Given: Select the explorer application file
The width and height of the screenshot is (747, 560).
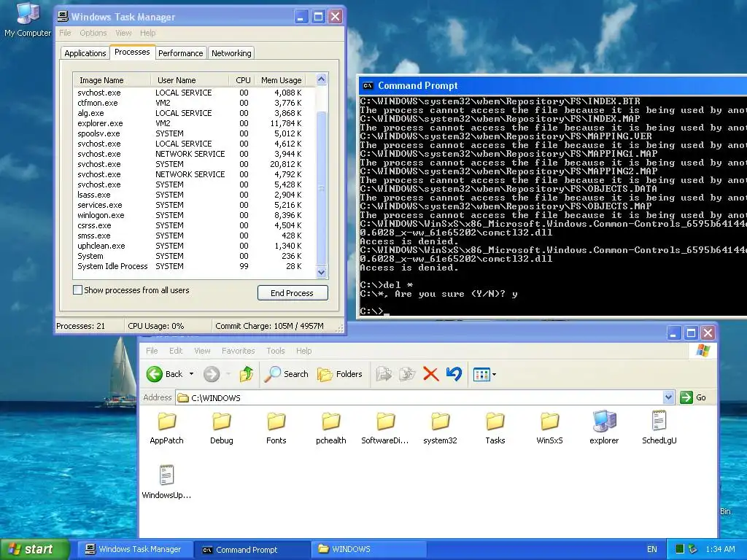Looking at the screenshot, I should click(x=604, y=428).
